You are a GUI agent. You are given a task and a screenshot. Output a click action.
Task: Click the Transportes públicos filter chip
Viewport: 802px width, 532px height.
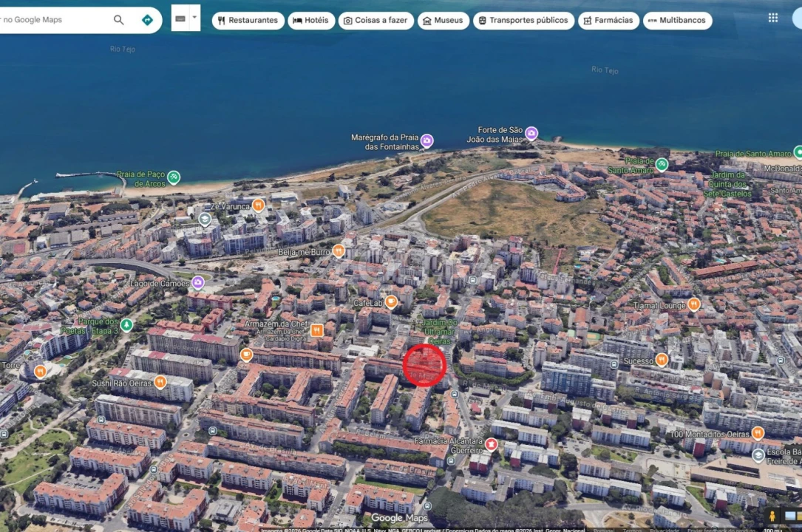click(524, 20)
